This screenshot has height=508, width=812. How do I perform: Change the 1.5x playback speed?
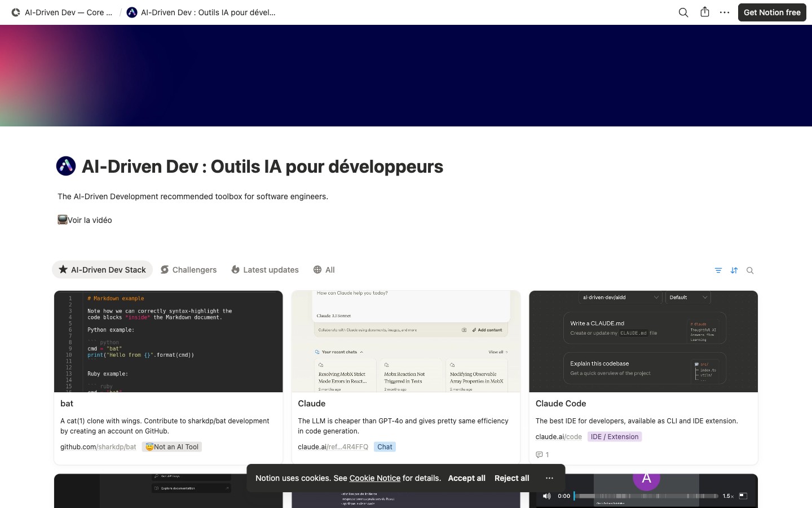(x=728, y=496)
